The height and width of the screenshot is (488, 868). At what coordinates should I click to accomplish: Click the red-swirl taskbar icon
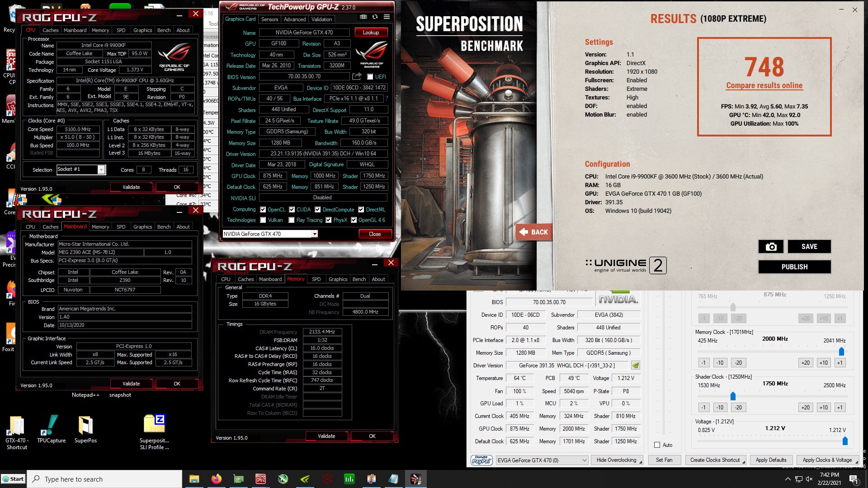point(327,479)
